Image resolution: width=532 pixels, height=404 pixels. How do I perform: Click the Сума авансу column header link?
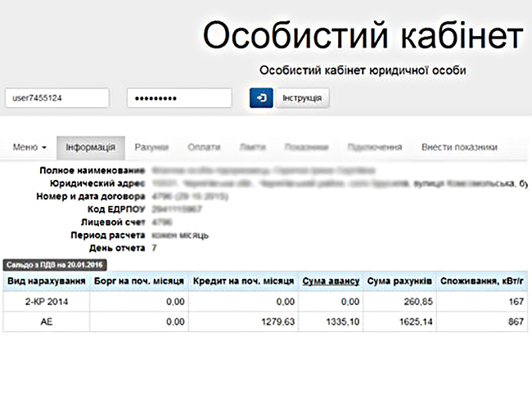tap(331, 281)
